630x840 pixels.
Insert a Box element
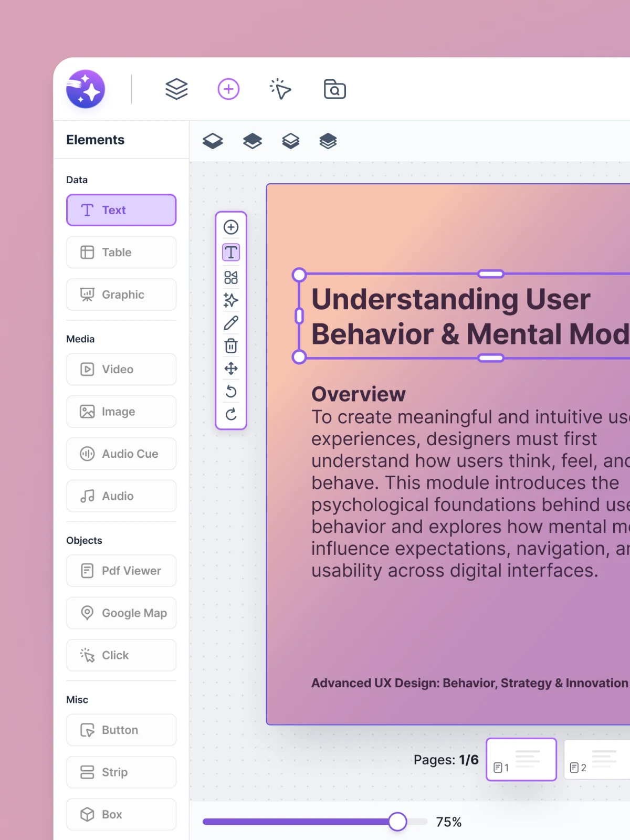(x=121, y=814)
